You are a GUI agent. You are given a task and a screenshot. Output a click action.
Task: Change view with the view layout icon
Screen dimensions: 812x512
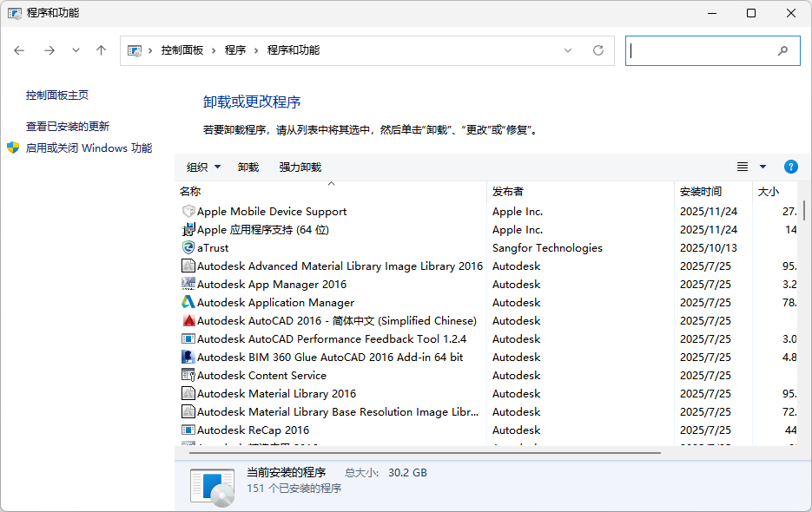742,167
